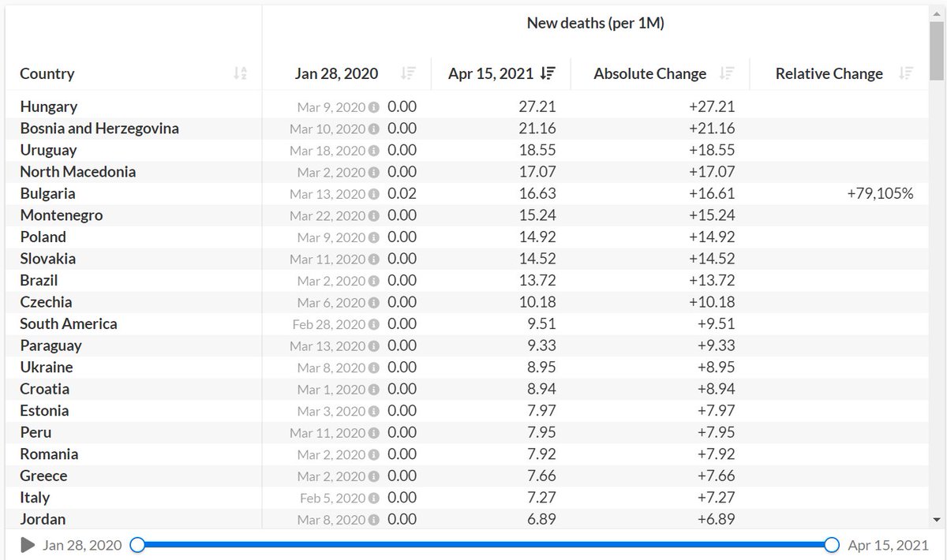Click the Apr 15, 2021 column header
Screen dimensions: 947x560
point(492,74)
